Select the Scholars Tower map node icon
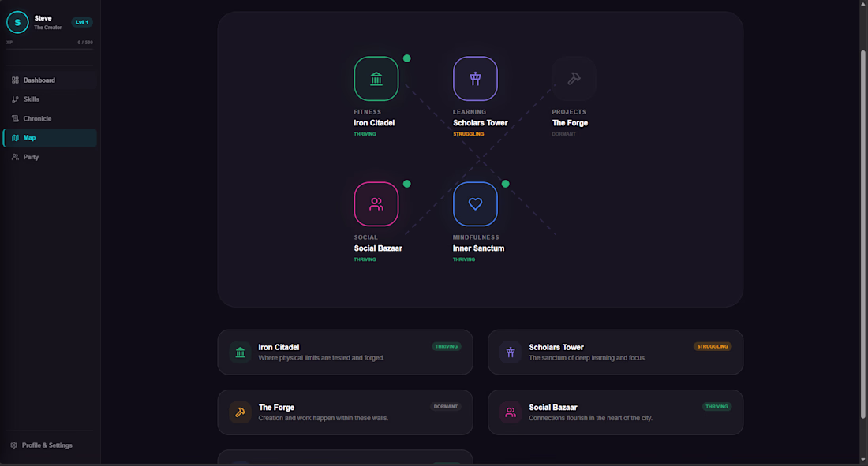 [x=475, y=79]
